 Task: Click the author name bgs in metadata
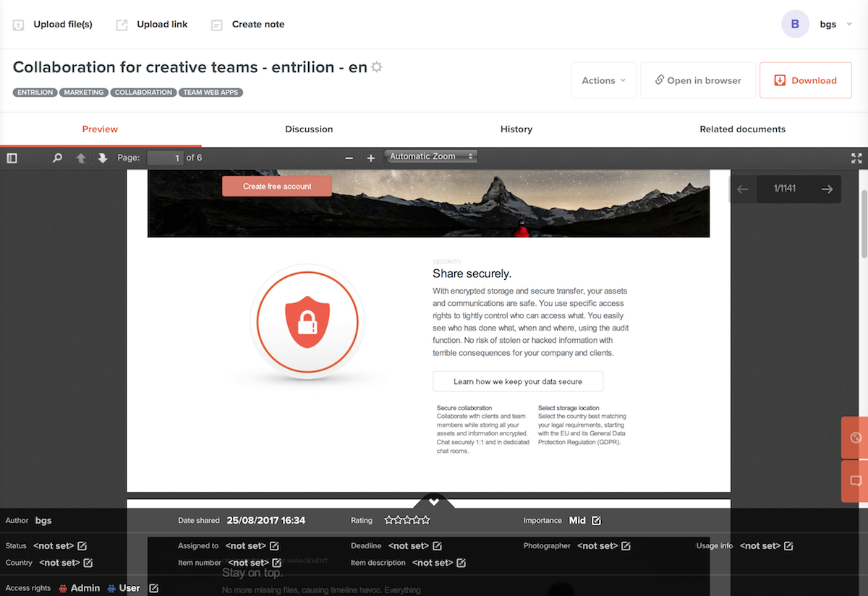tap(43, 520)
